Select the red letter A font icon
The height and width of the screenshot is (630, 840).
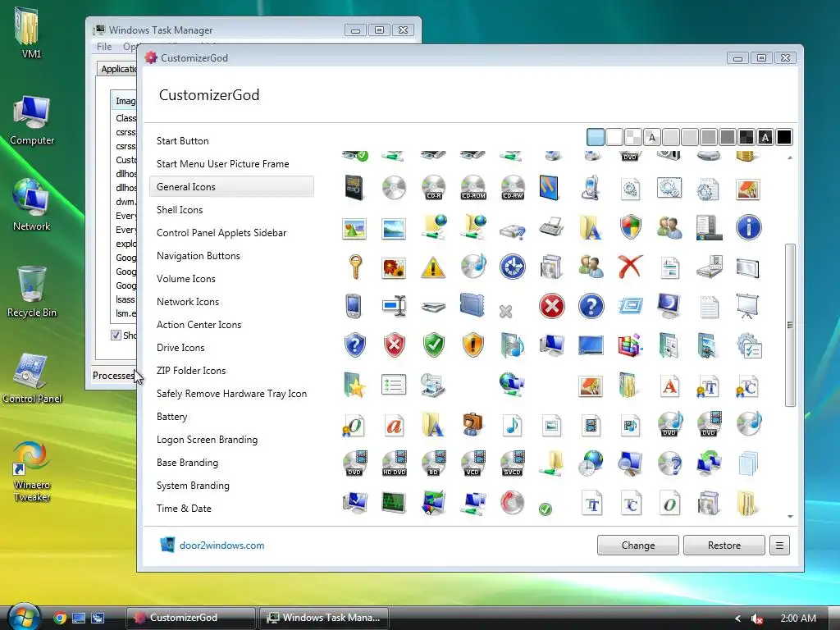coord(669,386)
